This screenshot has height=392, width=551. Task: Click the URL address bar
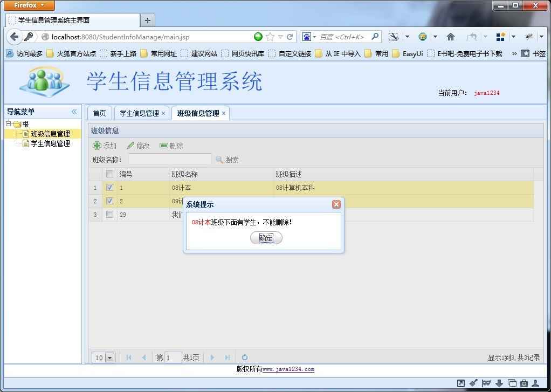(x=151, y=37)
